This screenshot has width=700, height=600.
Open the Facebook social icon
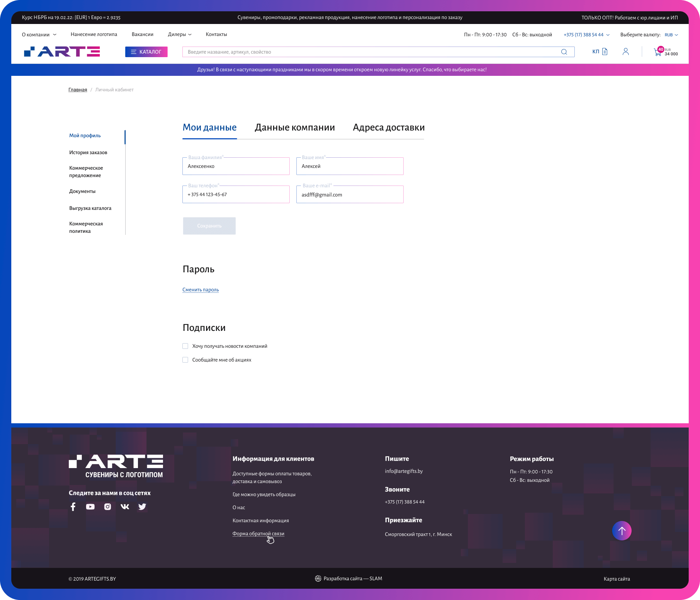click(73, 507)
